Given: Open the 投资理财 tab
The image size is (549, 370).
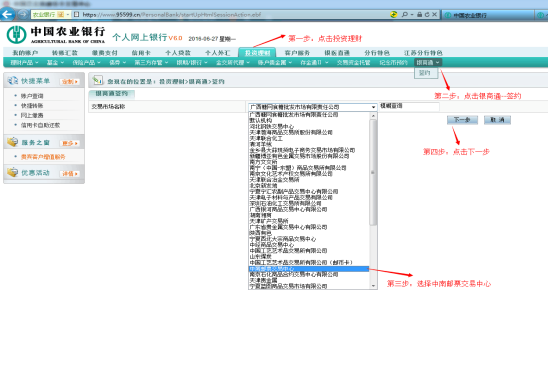Looking at the screenshot, I should coord(257,53).
